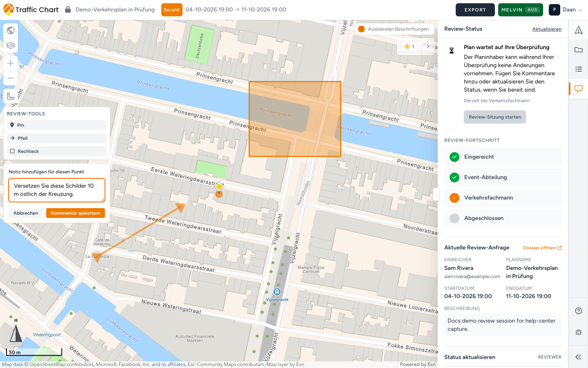Select the Abgeschlossen progress step
Screen dimensions: 588x368
click(503, 218)
